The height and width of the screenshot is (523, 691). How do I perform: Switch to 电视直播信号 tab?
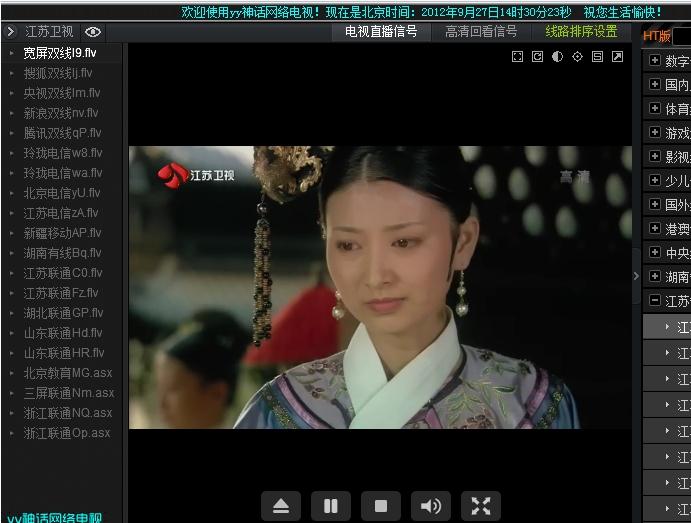click(x=381, y=32)
